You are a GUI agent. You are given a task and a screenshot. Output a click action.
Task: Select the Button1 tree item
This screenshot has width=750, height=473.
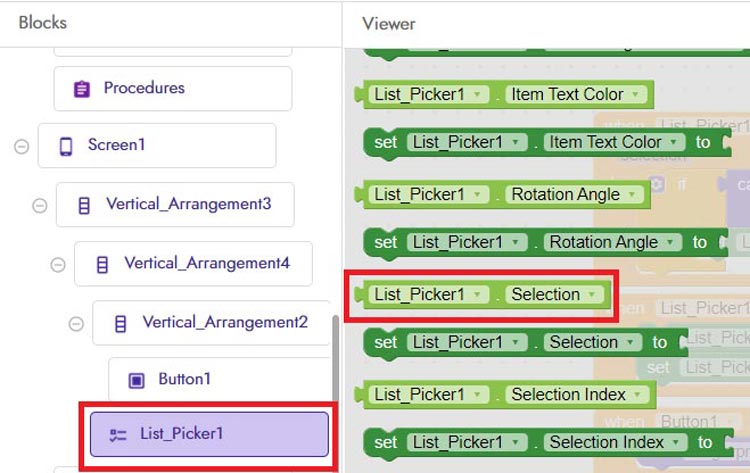coord(185,380)
